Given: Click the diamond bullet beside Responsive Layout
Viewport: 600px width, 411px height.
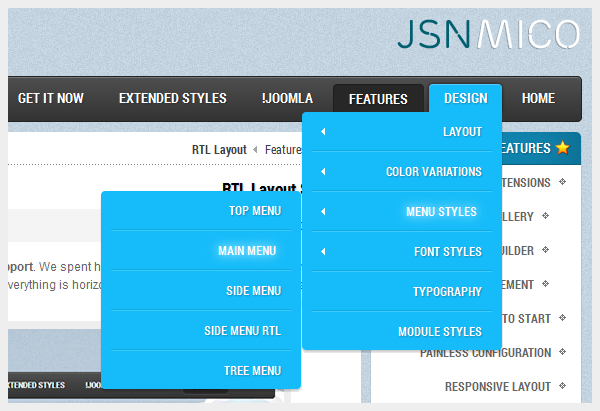Looking at the screenshot, I should tap(562, 385).
